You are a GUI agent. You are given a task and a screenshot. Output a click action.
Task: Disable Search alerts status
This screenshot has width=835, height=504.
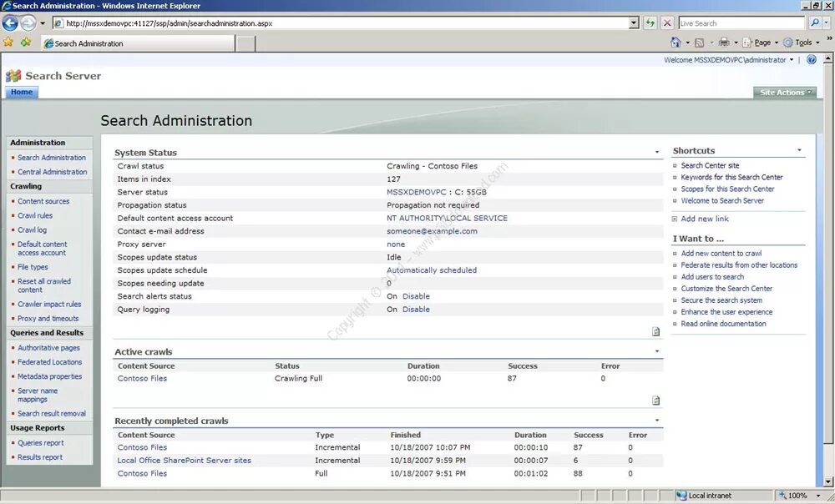pyautogui.click(x=416, y=296)
